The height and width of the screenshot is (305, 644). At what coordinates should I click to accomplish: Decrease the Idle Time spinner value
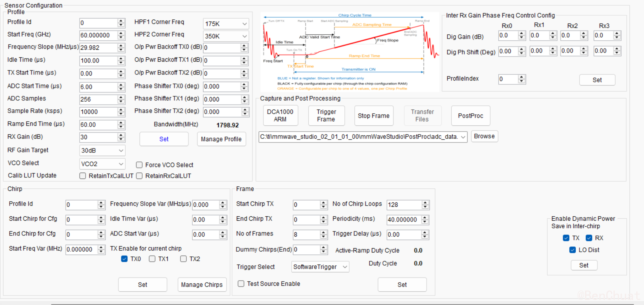(x=121, y=63)
